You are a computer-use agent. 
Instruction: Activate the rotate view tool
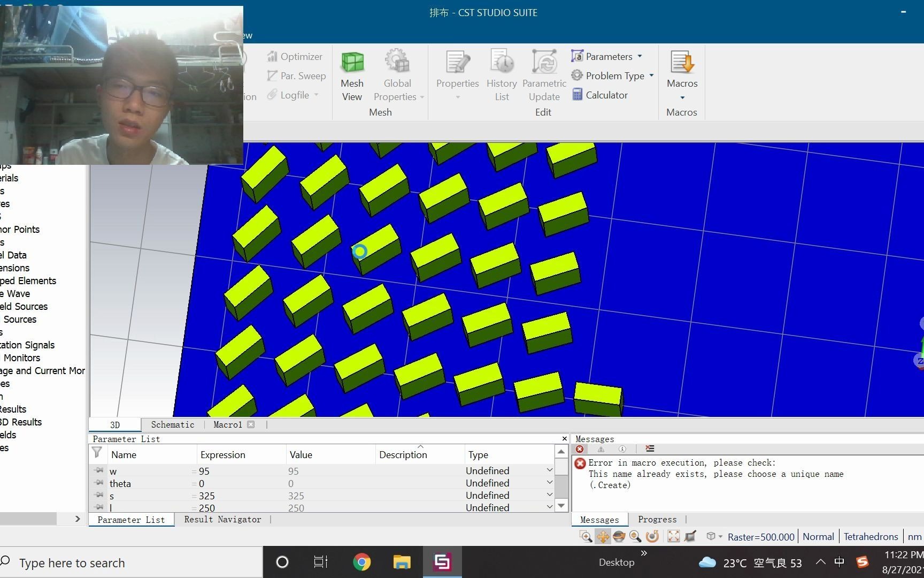(619, 536)
